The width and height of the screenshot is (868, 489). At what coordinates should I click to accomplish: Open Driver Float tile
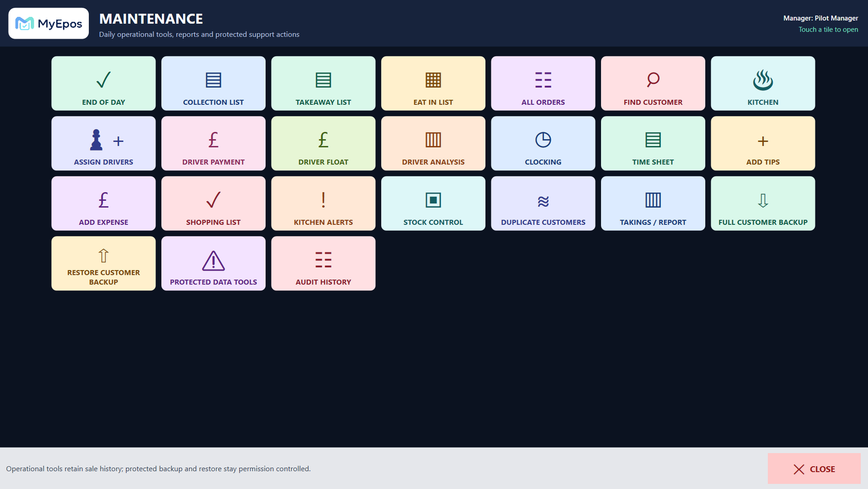323,144
